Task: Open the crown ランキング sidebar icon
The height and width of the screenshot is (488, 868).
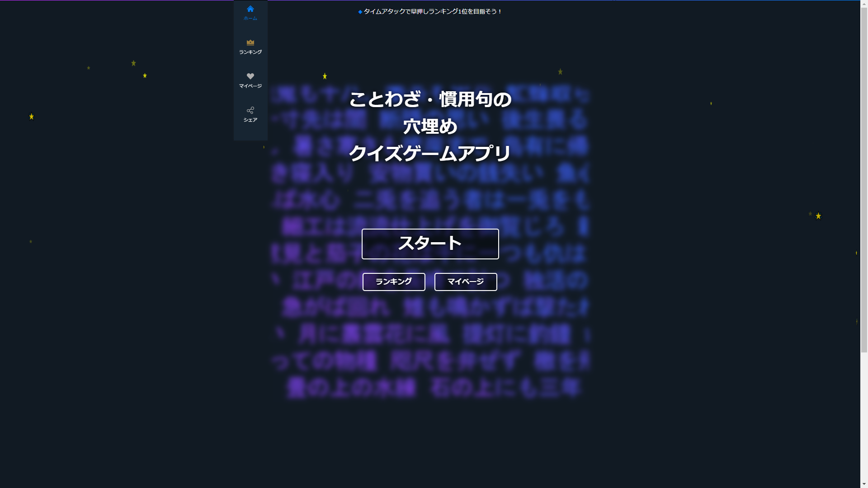Action: [x=250, y=47]
